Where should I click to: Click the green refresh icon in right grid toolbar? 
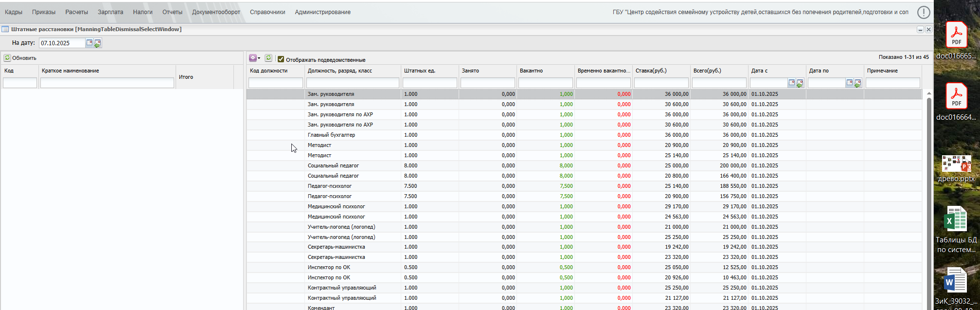click(x=268, y=58)
